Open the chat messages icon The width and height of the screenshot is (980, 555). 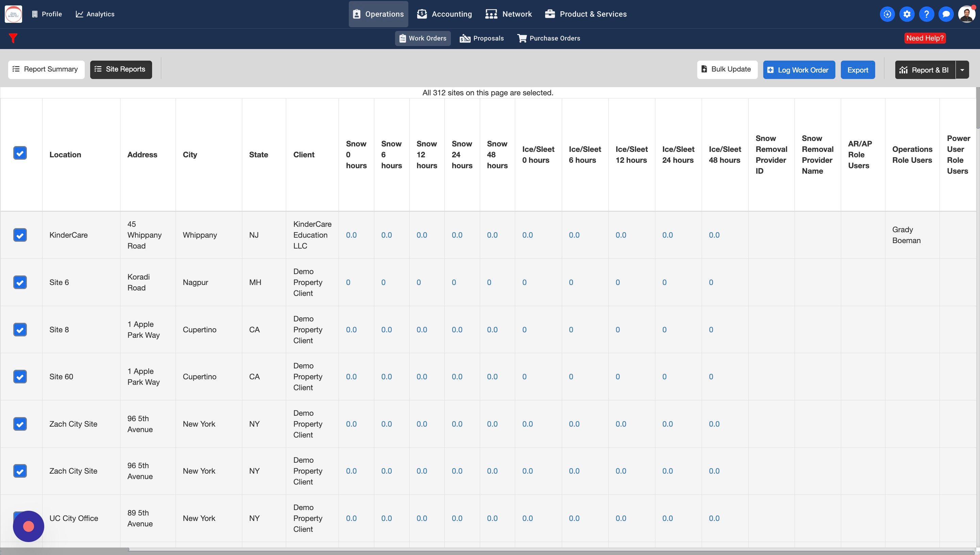click(946, 14)
